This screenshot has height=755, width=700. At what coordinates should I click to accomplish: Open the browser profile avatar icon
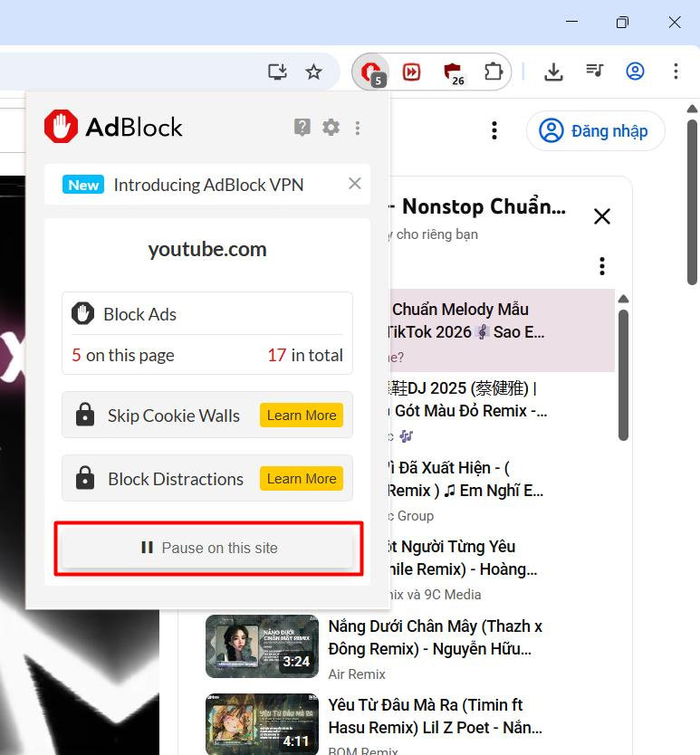(635, 72)
